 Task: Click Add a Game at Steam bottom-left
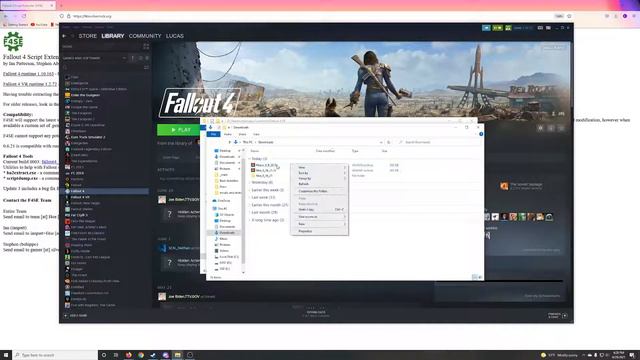(76, 316)
